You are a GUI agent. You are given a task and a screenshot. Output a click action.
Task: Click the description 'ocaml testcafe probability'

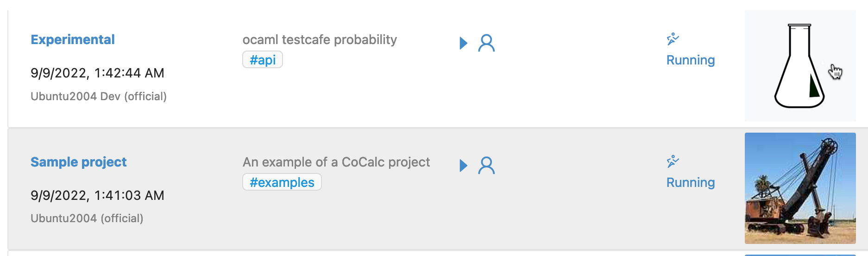320,40
